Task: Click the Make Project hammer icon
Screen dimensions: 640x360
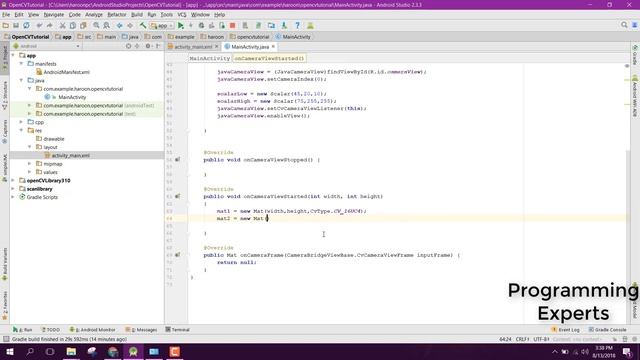Action: [x=143, y=25]
